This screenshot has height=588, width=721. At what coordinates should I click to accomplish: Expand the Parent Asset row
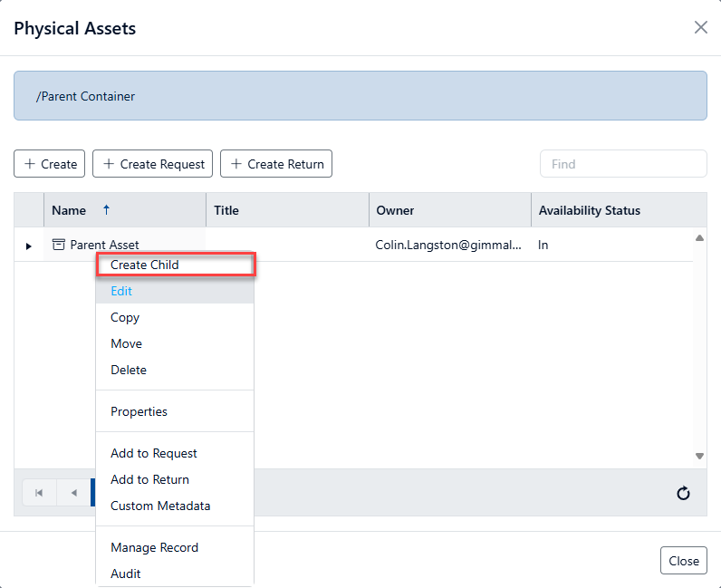[x=28, y=246]
